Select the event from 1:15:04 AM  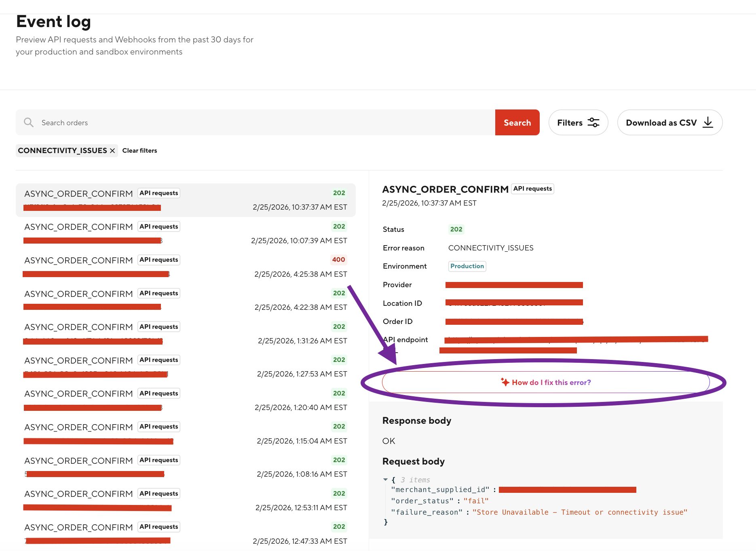point(186,434)
